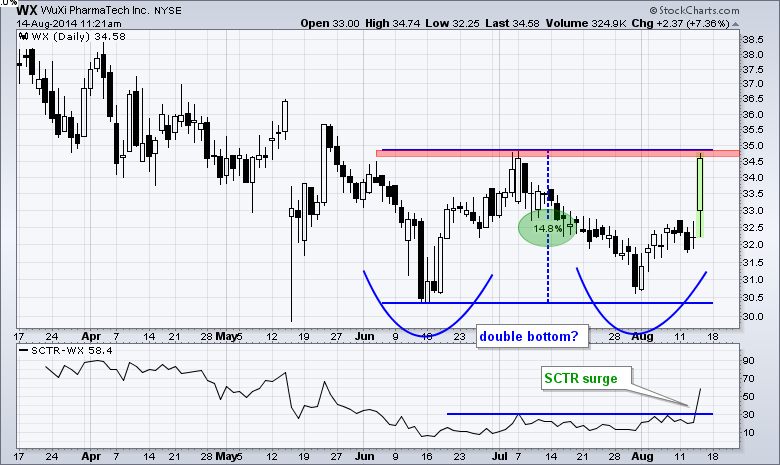Click the Chg +2.37 (+7.36%) value

click(681, 23)
